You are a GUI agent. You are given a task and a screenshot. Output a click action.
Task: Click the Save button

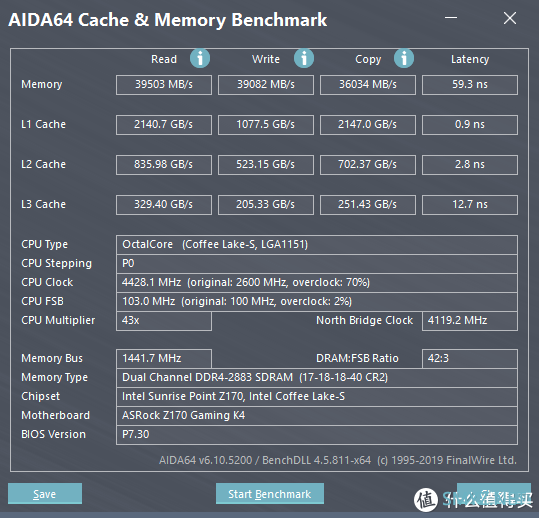pos(45,494)
